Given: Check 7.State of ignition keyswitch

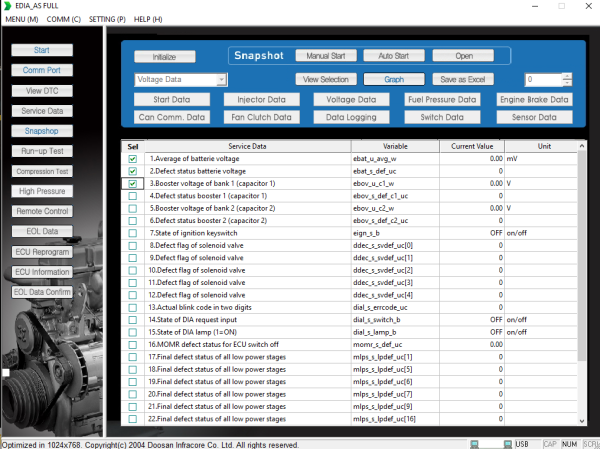Looking at the screenshot, I should pyautogui.click(x=132, y=233).
